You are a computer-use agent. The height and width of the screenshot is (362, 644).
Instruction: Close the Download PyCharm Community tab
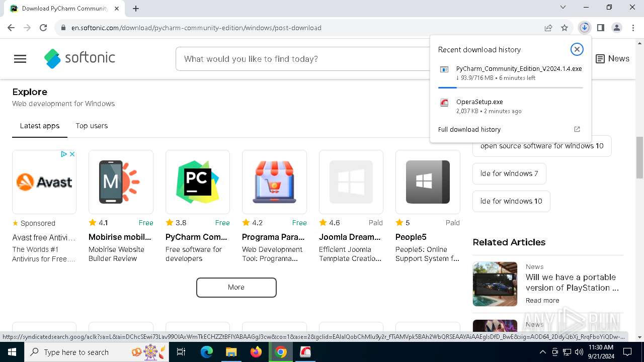117,9
